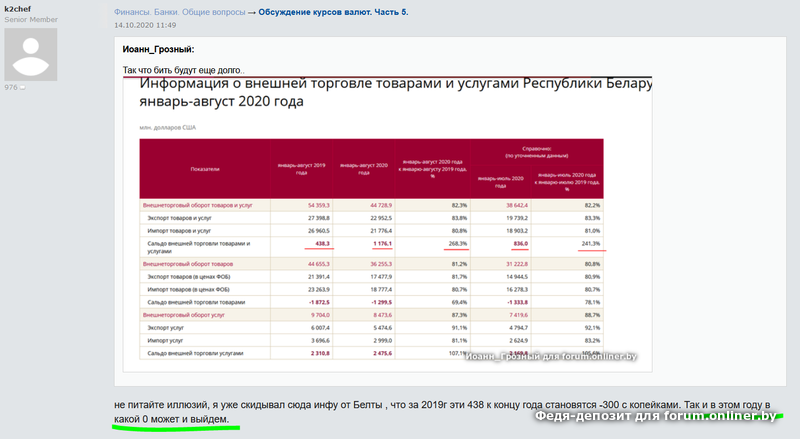Screen dimensions: 800x439
Task: Click quoted text 'Так что бить будут еще долго..'
Action: 183,70
